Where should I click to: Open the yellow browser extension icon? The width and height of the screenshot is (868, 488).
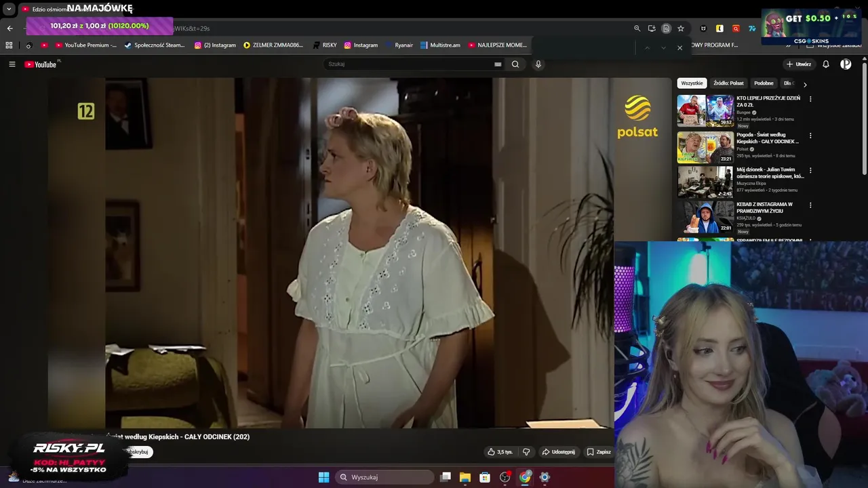click(719, 28)
